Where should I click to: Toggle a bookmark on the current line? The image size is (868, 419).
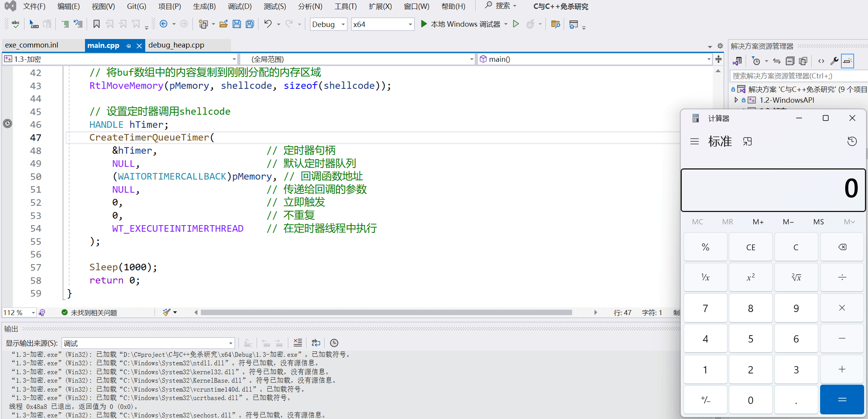pyautogui.click(x=97, y=24)
